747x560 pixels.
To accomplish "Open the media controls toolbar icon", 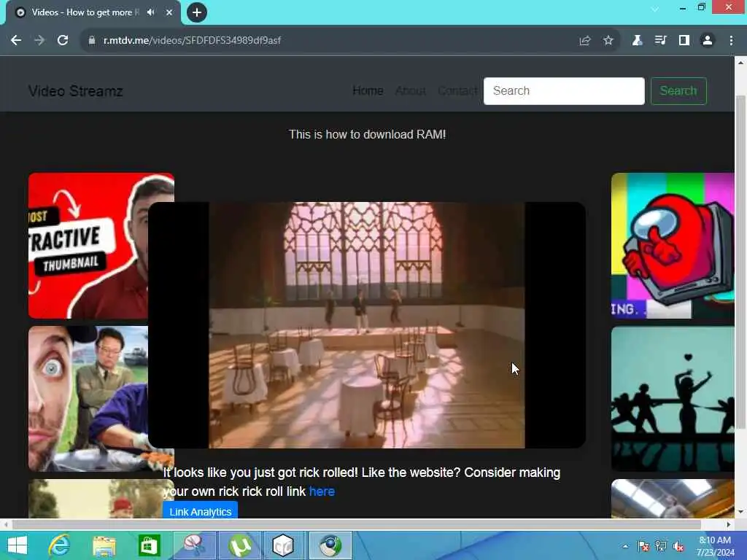I will click(x=660, y=41).
